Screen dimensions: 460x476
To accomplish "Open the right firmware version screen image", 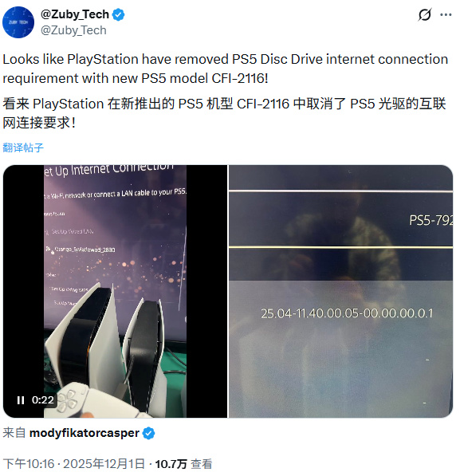I will (x=340, y=291).
